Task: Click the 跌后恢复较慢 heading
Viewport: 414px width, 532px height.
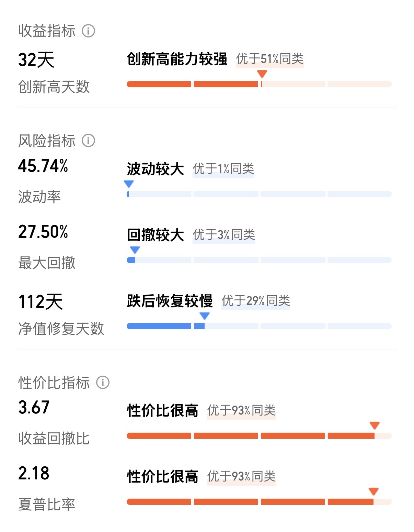Action: pos(170,301)
